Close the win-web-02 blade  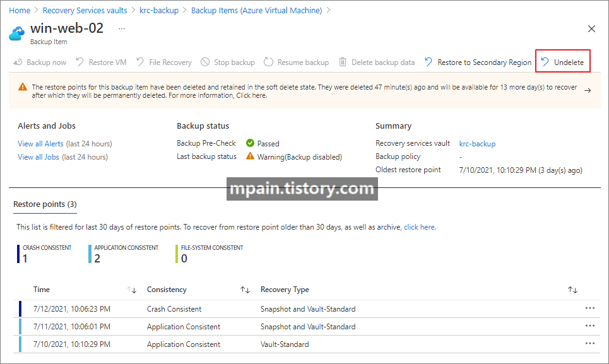591,29
